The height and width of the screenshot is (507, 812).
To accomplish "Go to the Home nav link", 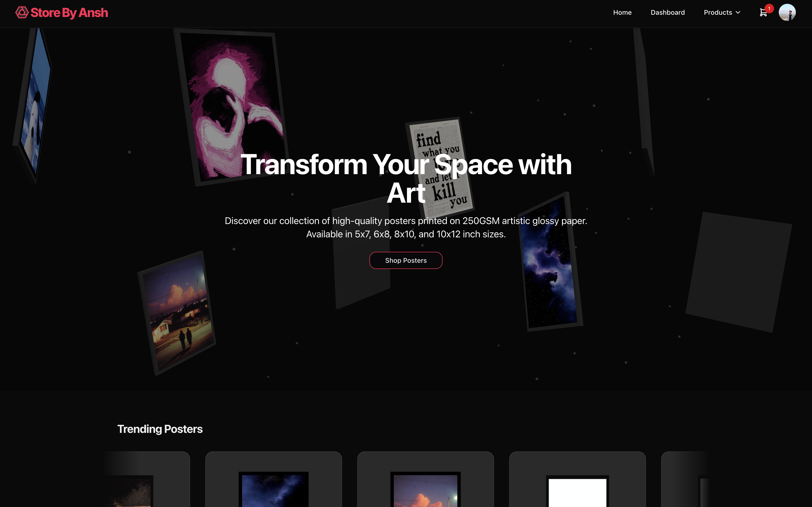I will (622, 12).
